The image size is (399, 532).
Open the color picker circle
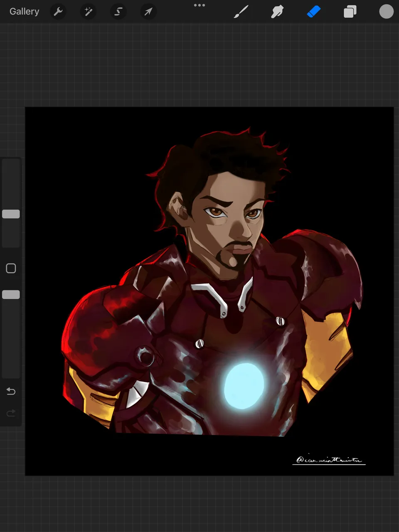coord(386,12)
